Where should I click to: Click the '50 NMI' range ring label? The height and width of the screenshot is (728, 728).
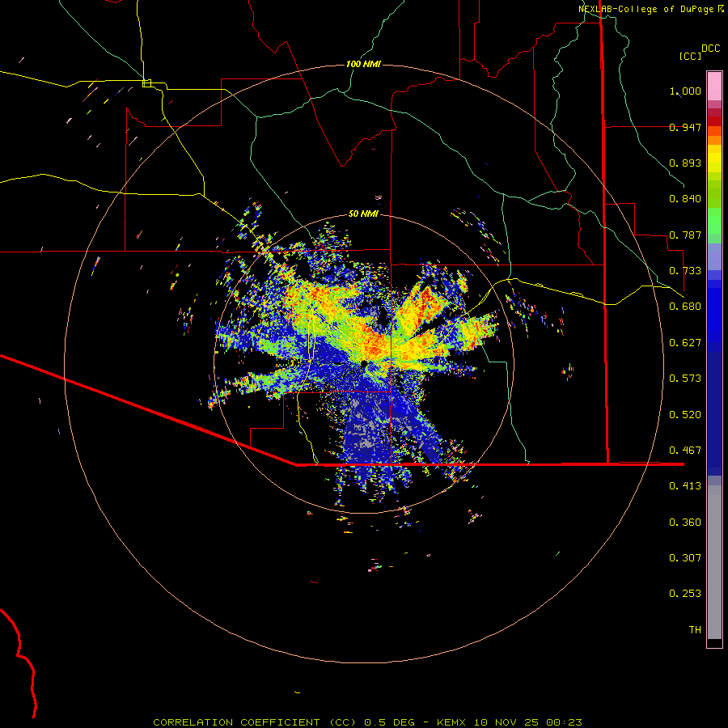(363, 214)
